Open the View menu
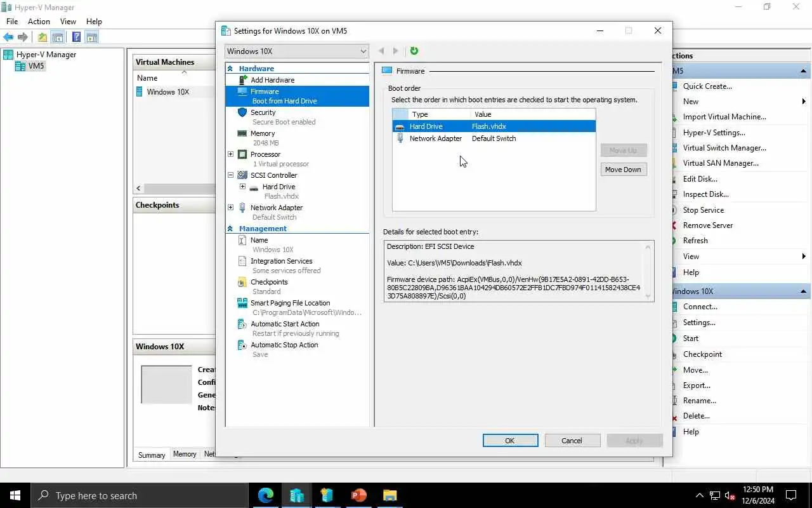This screenshot has height=508, width=812. click(68, 22)
